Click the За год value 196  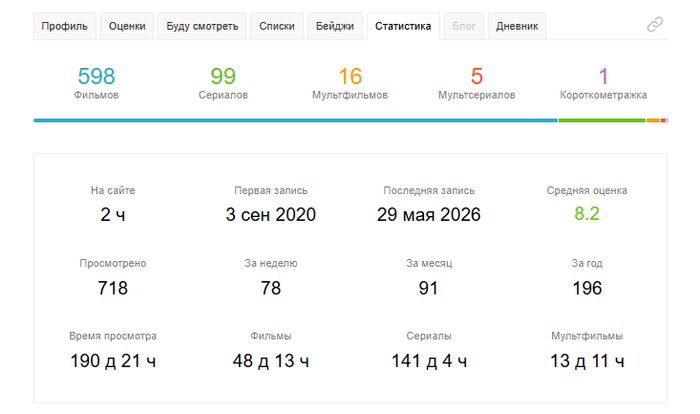pos(587,288)
